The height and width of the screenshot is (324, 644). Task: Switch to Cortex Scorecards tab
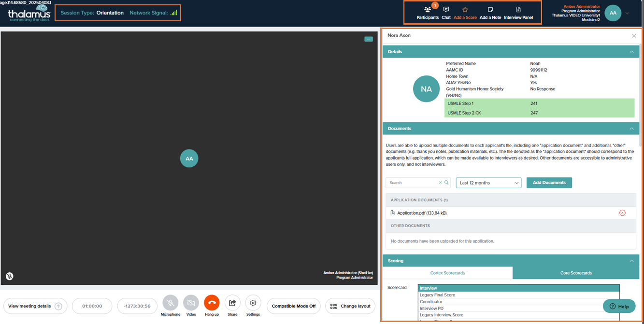pos(447,273)
